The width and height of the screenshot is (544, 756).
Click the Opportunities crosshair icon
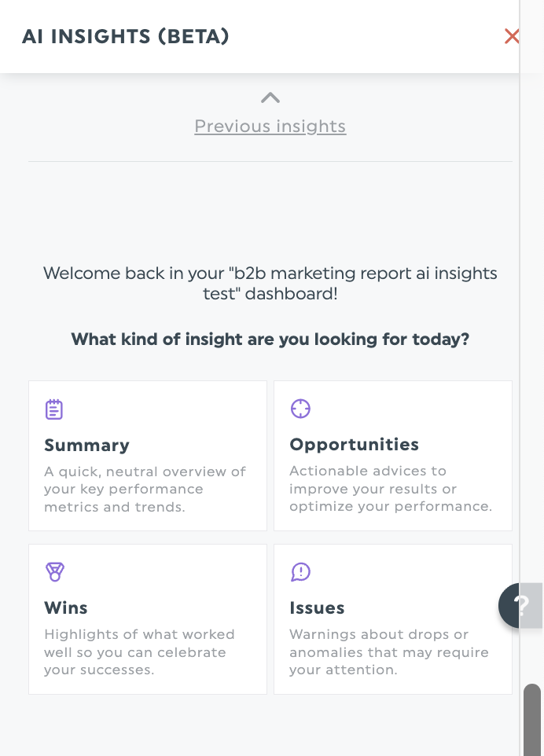300,409
